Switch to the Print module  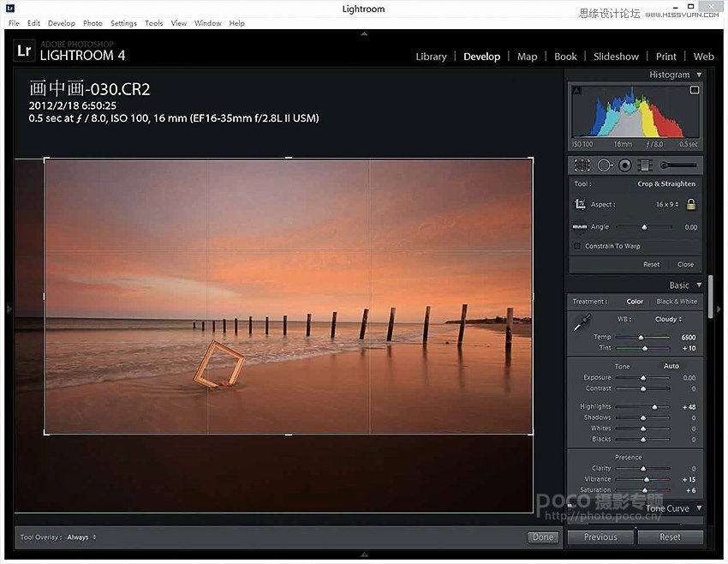(x=665, y=57)
